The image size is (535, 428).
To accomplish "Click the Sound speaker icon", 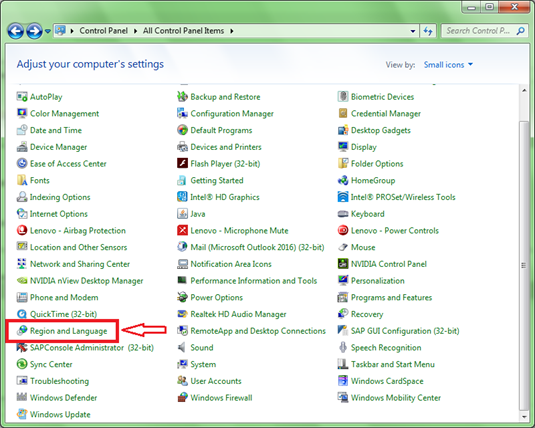I will click(x=182, y=347).
